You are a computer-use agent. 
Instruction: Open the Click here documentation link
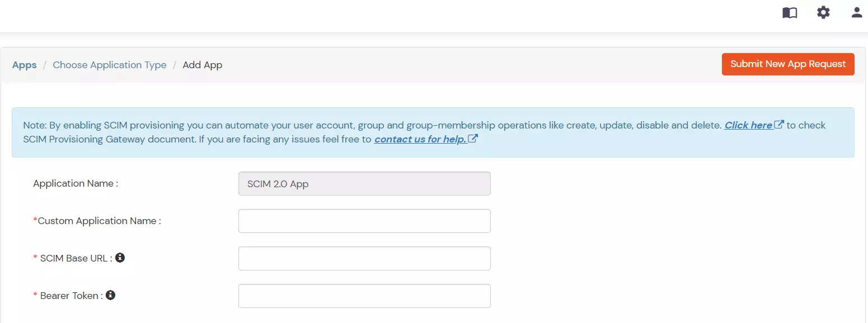point(748,125)
